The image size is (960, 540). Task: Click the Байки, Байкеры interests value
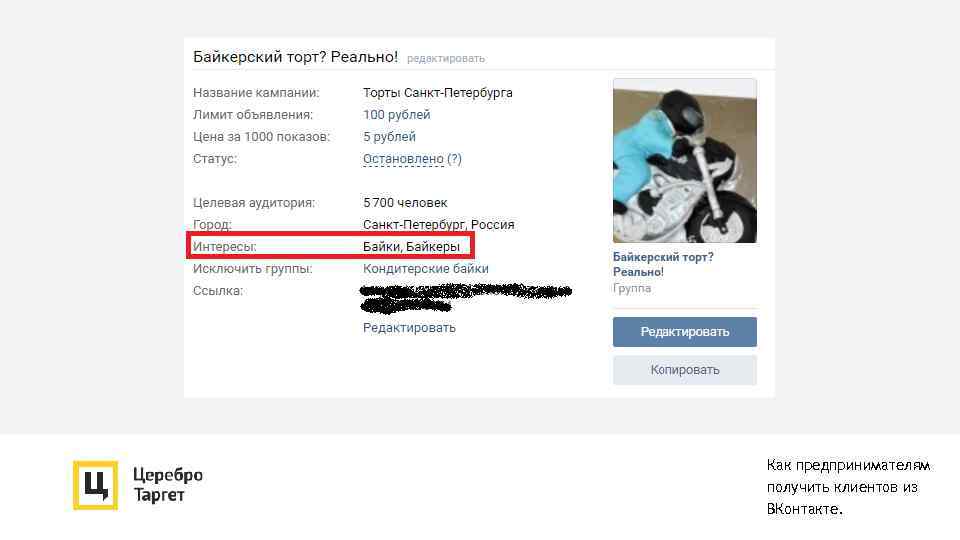point(411,247)
